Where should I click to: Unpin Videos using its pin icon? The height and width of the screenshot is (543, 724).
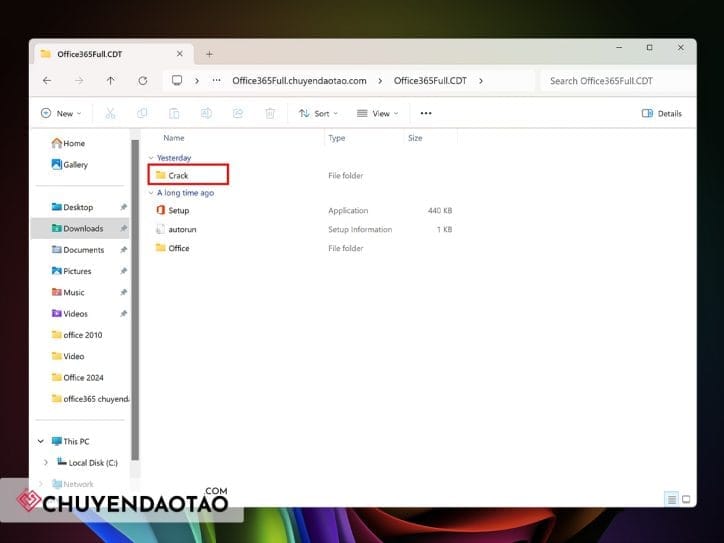point(123,314)
